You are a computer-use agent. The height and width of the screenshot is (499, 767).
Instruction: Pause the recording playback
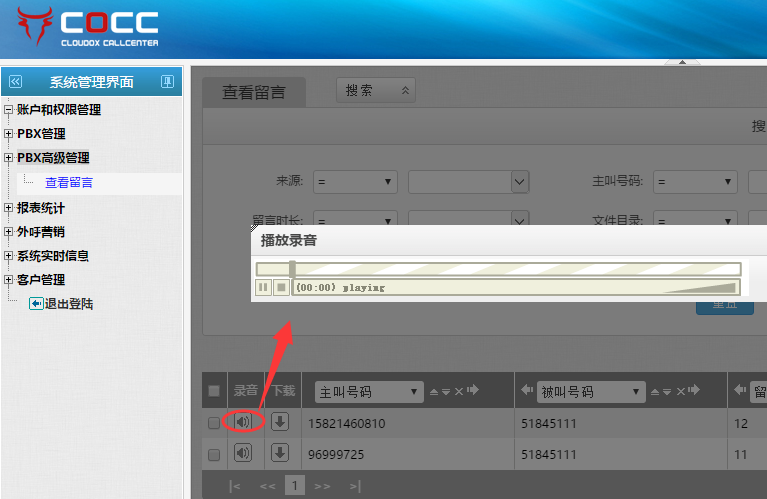pos(263,287)
